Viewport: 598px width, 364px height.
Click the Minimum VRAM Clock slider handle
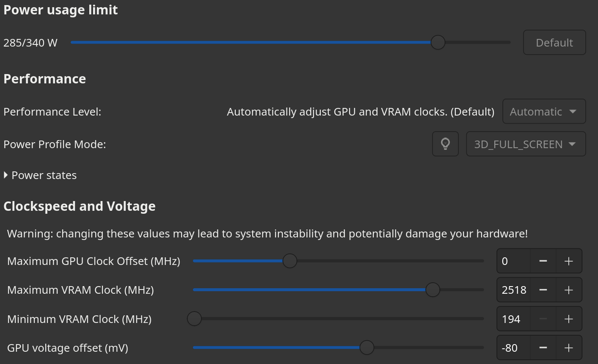coord(194,319)
